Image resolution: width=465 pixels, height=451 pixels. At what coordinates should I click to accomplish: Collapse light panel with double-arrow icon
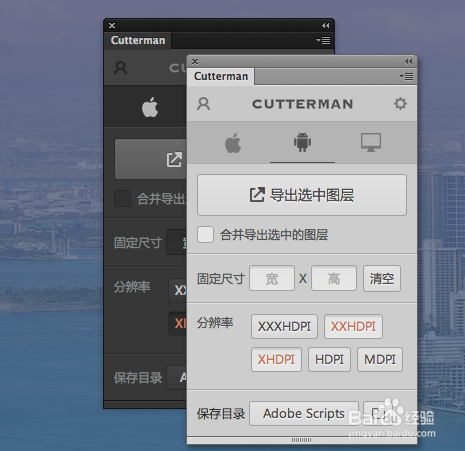(x=409, y=61)
